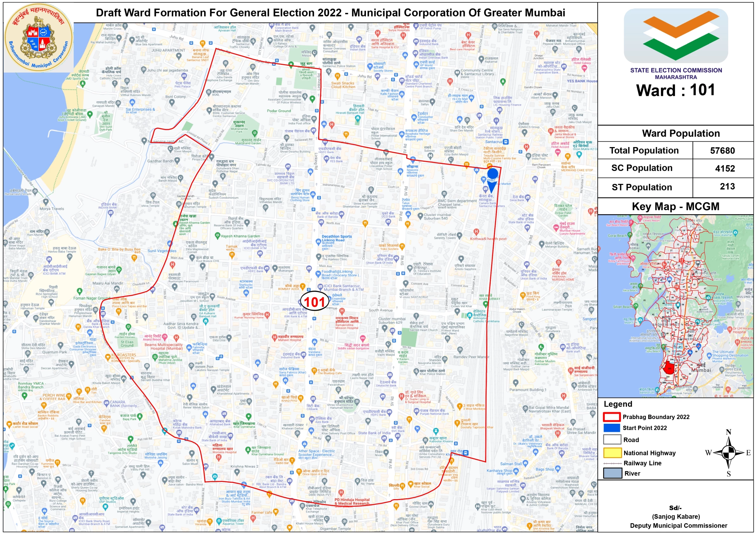The width and height of the screenshot is (756, 534).
Task: Click the compass rose north arrow
Action: tap(729, 452)
